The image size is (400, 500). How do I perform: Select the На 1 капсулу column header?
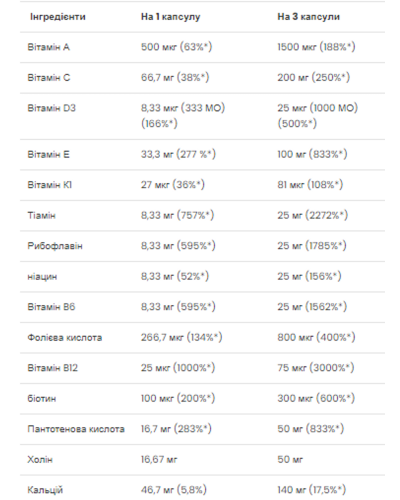(170, 17)
